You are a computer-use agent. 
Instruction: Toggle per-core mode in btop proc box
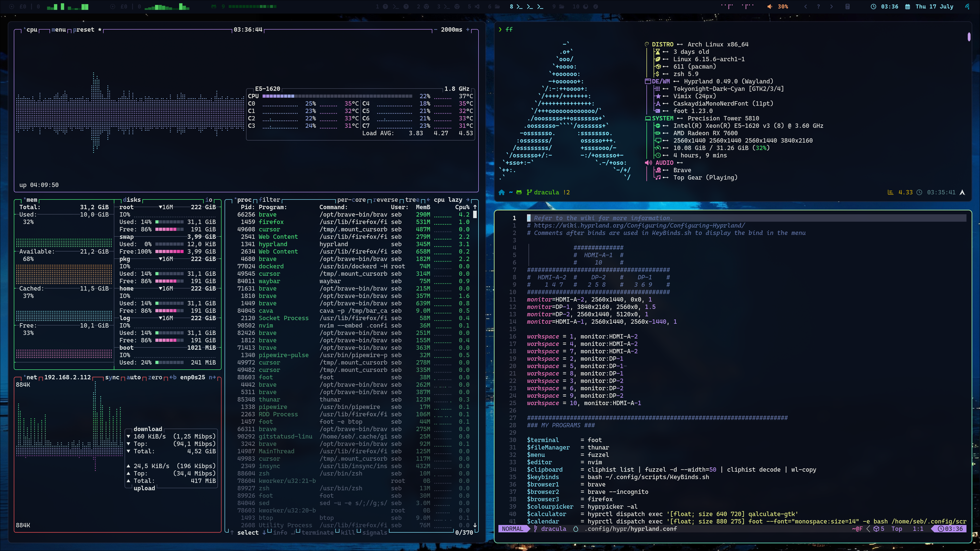click(351, 200)
